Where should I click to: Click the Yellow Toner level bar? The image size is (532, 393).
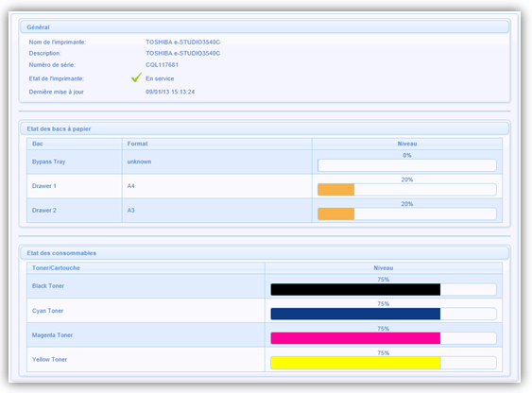point(355,363)
